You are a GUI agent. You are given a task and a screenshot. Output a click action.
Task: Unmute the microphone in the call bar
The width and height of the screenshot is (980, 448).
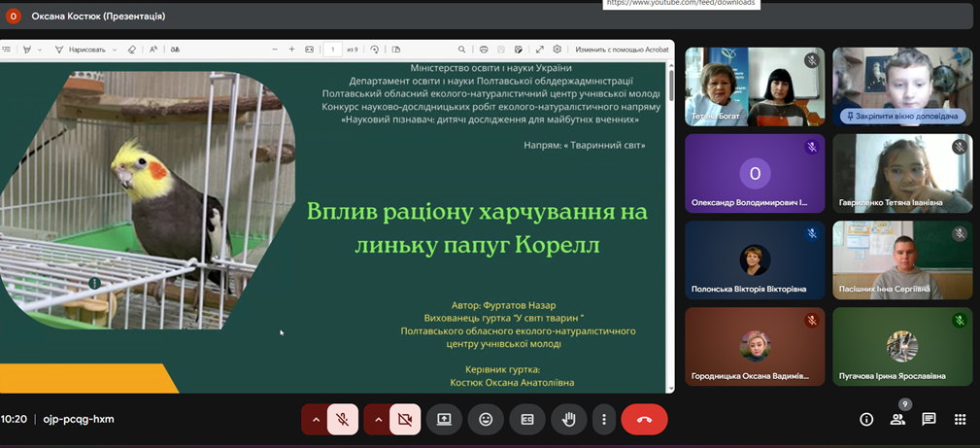tap(343, 419)
